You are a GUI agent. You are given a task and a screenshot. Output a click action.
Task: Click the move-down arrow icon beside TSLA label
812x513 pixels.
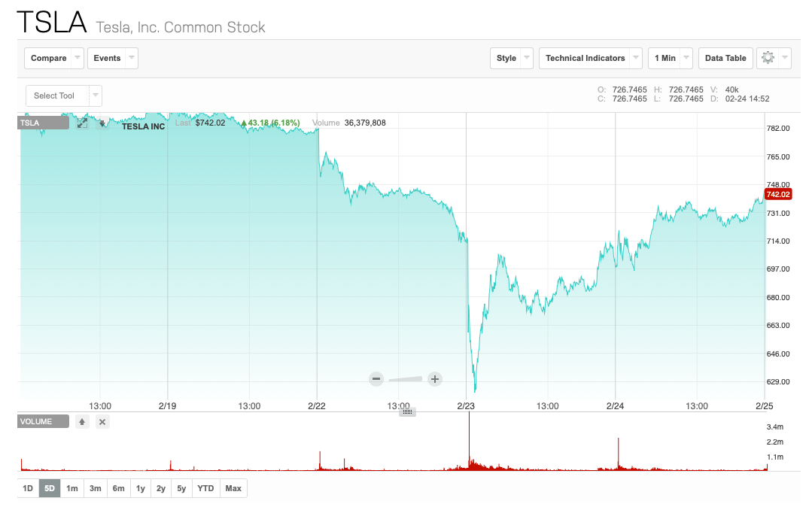103,123
